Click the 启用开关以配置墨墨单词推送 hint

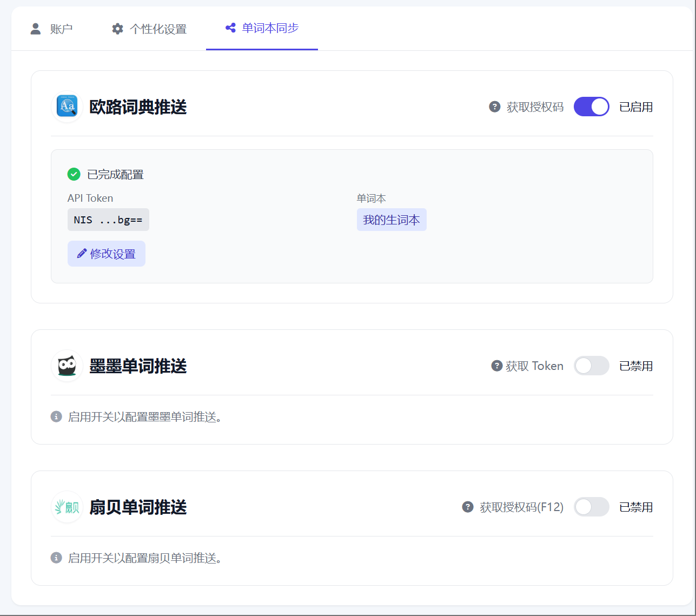pyautogui.click(x=145, y=417)
